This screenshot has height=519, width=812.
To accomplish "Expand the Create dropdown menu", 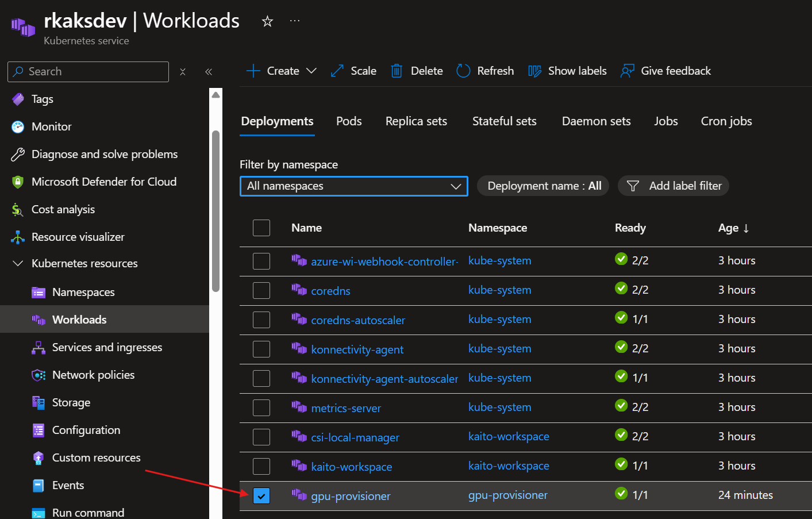I will coord(311,71).
